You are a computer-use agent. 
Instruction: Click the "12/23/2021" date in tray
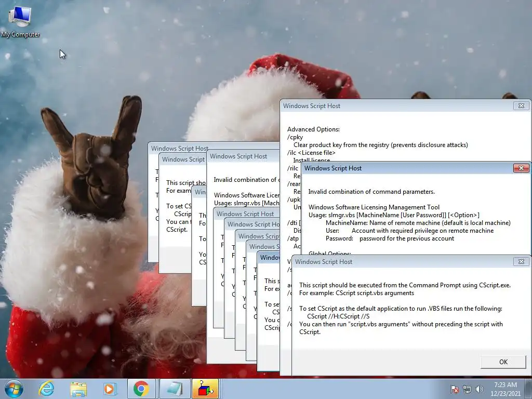[x=505, y=394]
